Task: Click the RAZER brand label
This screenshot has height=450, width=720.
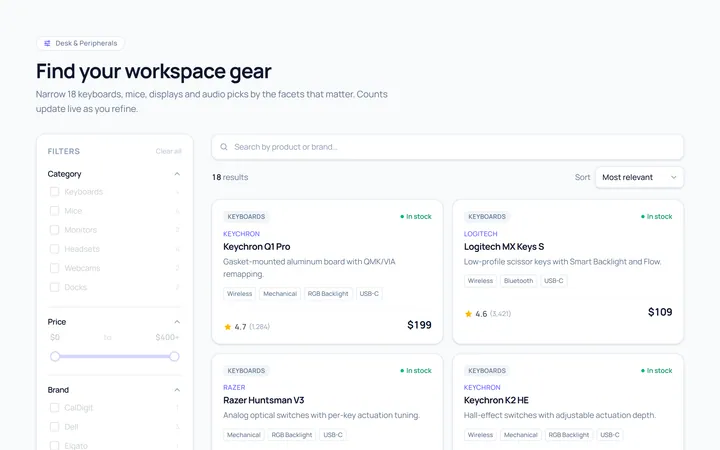Action: 234,388
